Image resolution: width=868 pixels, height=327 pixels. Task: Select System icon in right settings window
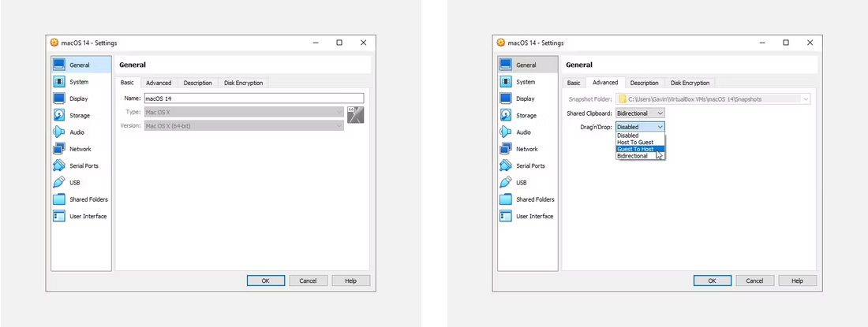pos(505,82)
